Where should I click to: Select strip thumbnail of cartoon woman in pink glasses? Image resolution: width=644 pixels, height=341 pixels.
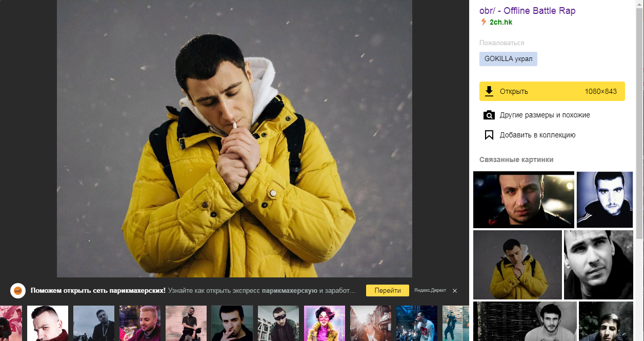[x=325, y=323]
